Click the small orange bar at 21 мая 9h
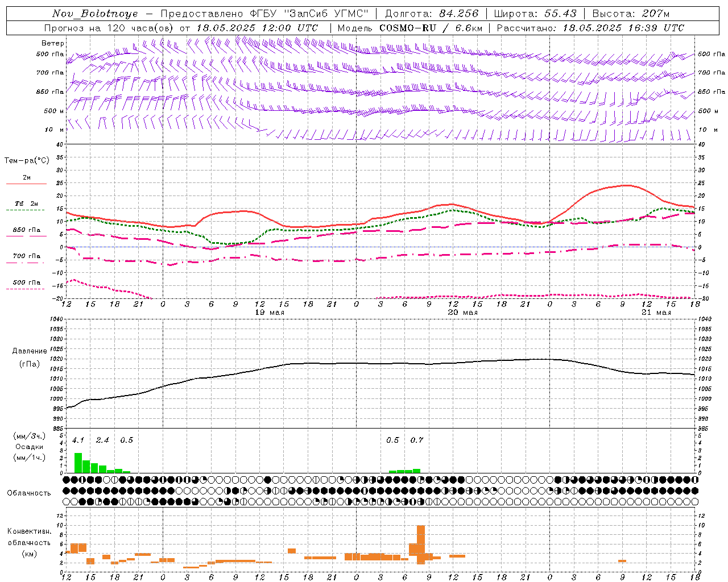This screenshot has height=582, width=728. [622, 561]
